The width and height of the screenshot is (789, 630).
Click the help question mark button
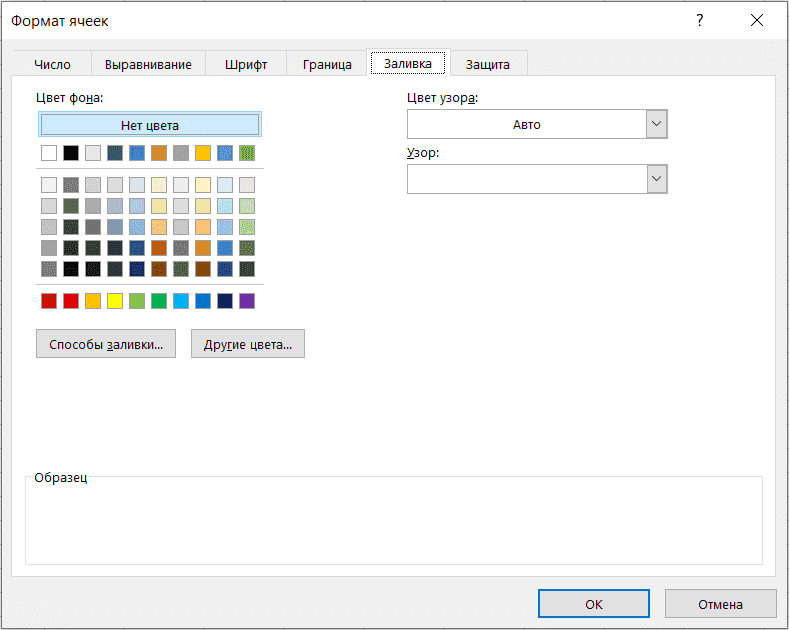coord(699,20)
